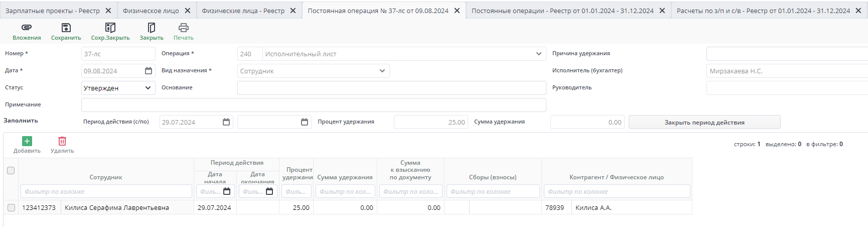This screenshot has width=868, height=227.
Task: Click the Примечание input field
Action: coord(314,105)
